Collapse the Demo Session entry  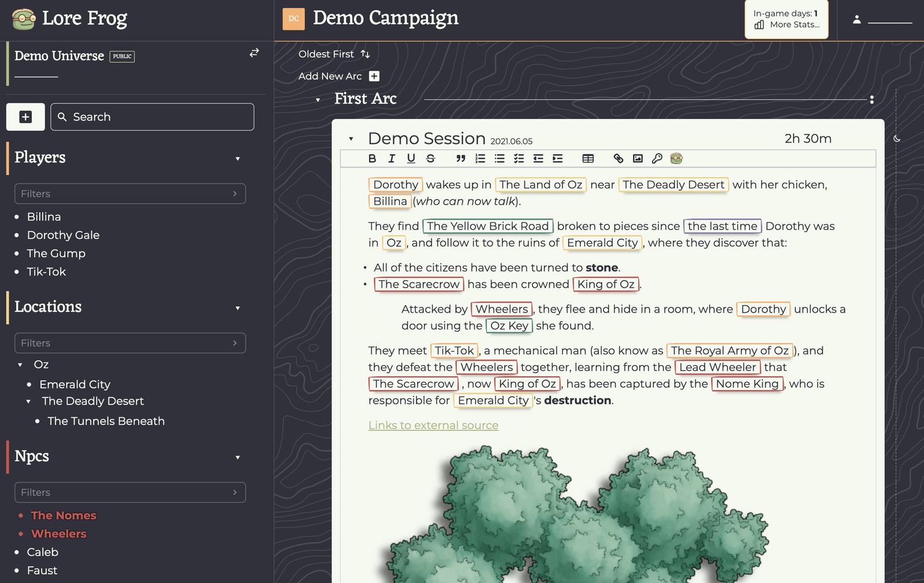pyautogui.click(x=351, y=139)
